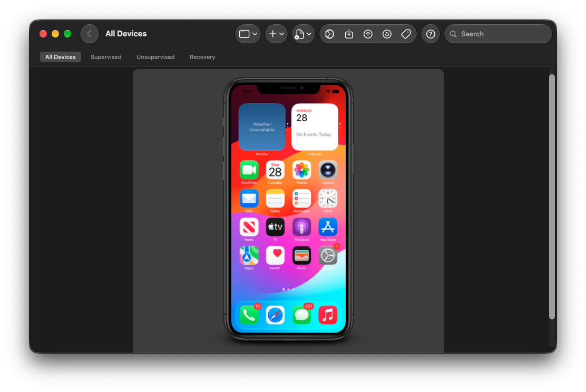586x392 pixels.
Task: Click FaceTime icon on the iPhone screen
Action: click(249, 170)
